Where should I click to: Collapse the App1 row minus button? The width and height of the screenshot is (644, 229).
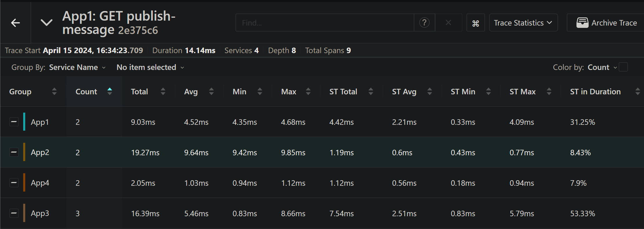point(14,122)
